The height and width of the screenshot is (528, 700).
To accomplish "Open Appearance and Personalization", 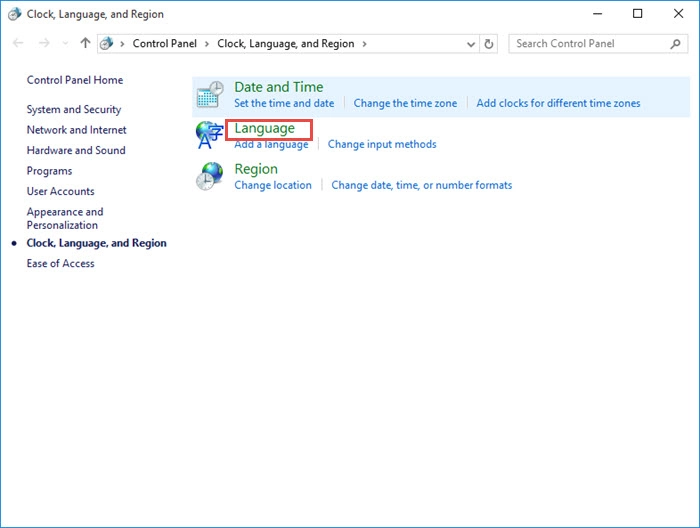I will (x=65, y=218).
